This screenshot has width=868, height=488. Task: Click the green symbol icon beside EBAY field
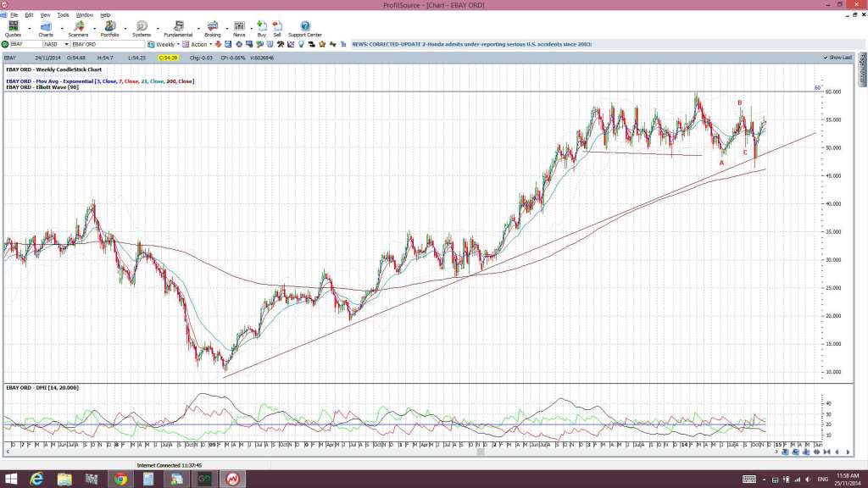[x=5, y=44]
